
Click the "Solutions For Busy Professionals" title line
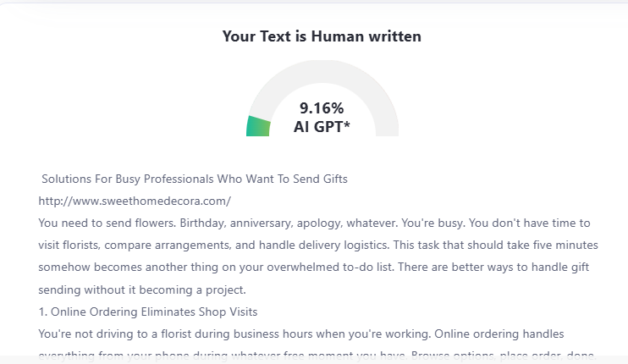[x=195, y=179]
